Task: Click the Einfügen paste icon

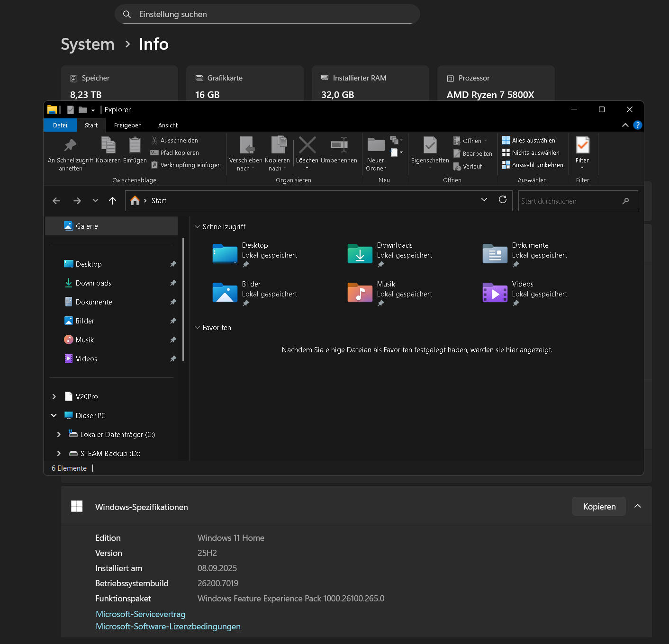Action: click(x=135, y=145)
